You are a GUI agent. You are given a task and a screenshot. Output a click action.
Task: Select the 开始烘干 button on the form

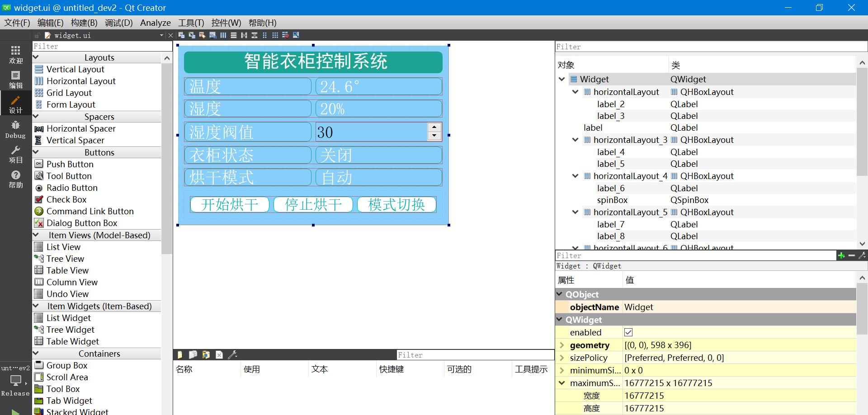pos(229,204)
